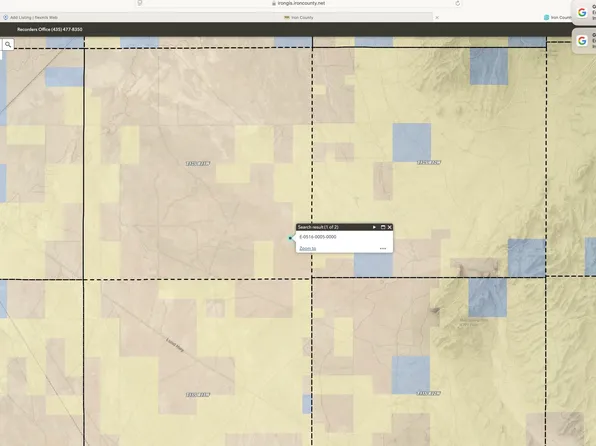Close the search result popup
Image resolution: width=596 pixels, height=446 pixels.
pos(389,227)
